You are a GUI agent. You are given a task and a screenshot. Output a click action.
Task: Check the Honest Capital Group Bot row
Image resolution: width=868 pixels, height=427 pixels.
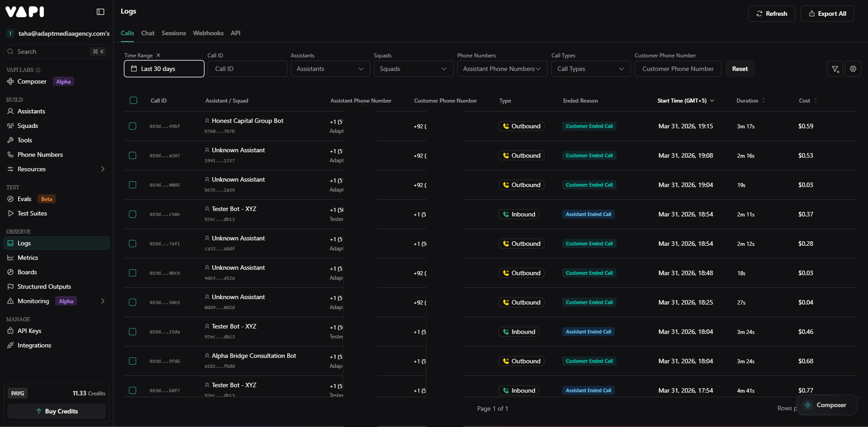coord(133,126)
